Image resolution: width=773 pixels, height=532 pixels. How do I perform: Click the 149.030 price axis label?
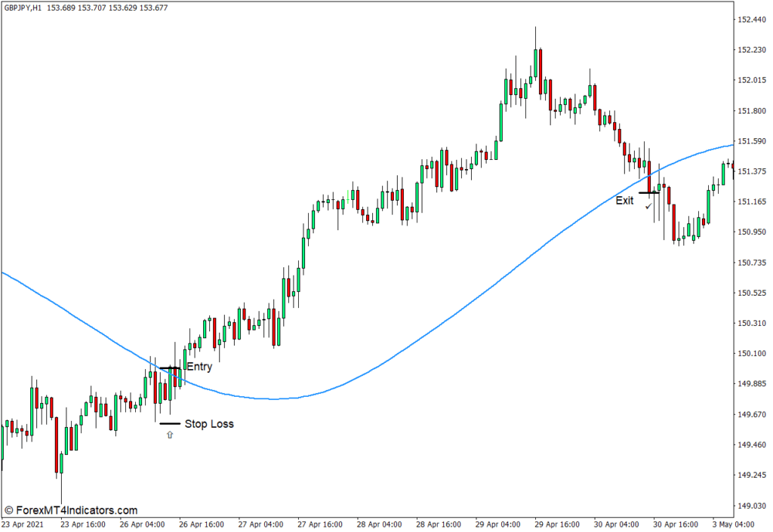(753, 506)
